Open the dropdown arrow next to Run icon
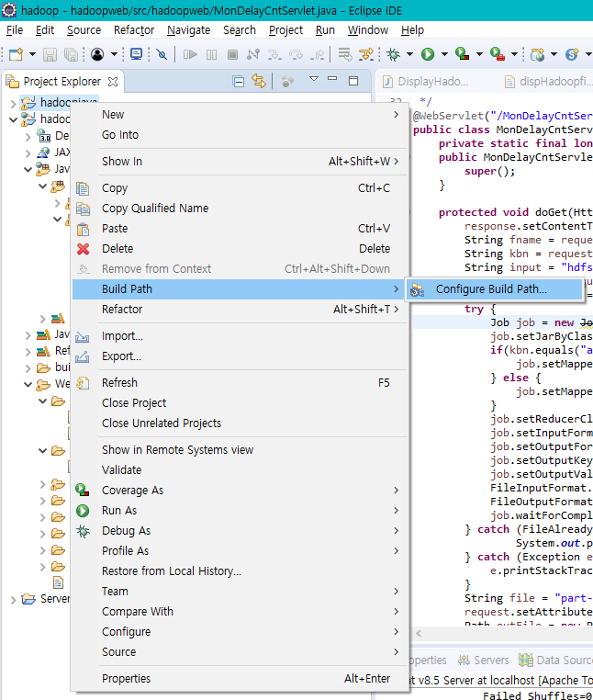The image size is (593, 700). (x=444, y=54)
